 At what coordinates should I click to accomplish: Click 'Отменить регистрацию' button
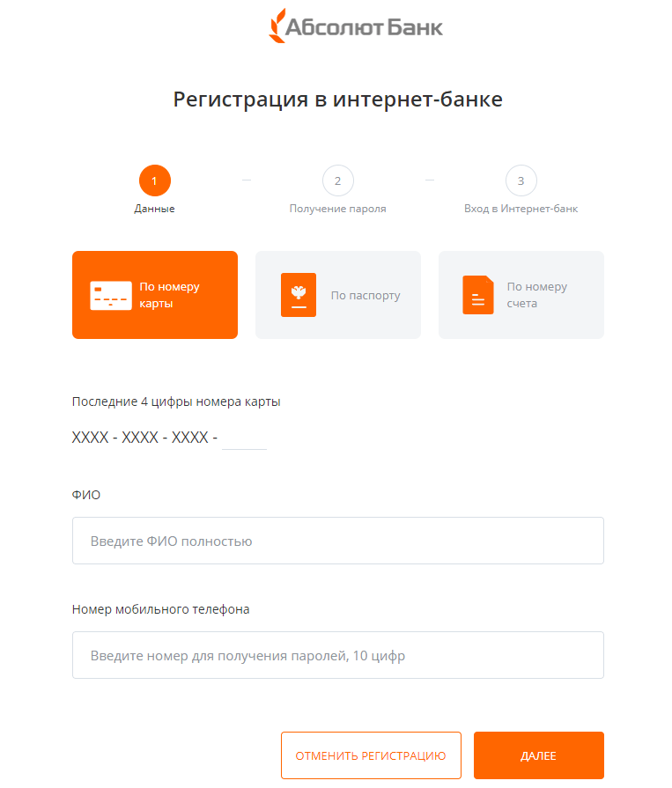pos(371,755)
